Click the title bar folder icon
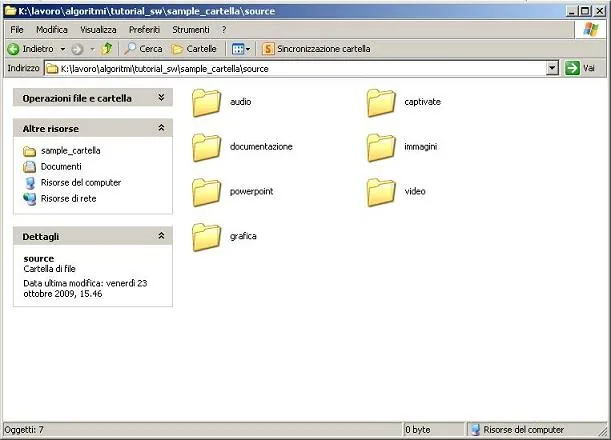The width and height of the screenshot is (611, 440). click(x=10, y=11)
